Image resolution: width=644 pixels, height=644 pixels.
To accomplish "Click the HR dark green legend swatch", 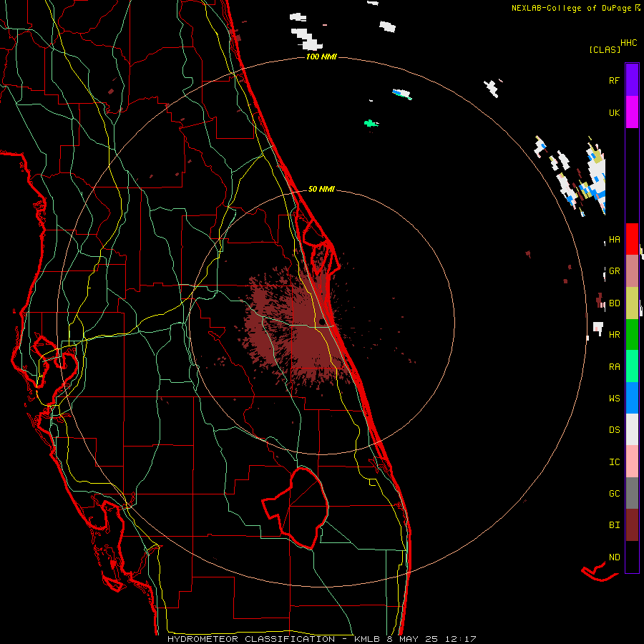I will 632,335.
